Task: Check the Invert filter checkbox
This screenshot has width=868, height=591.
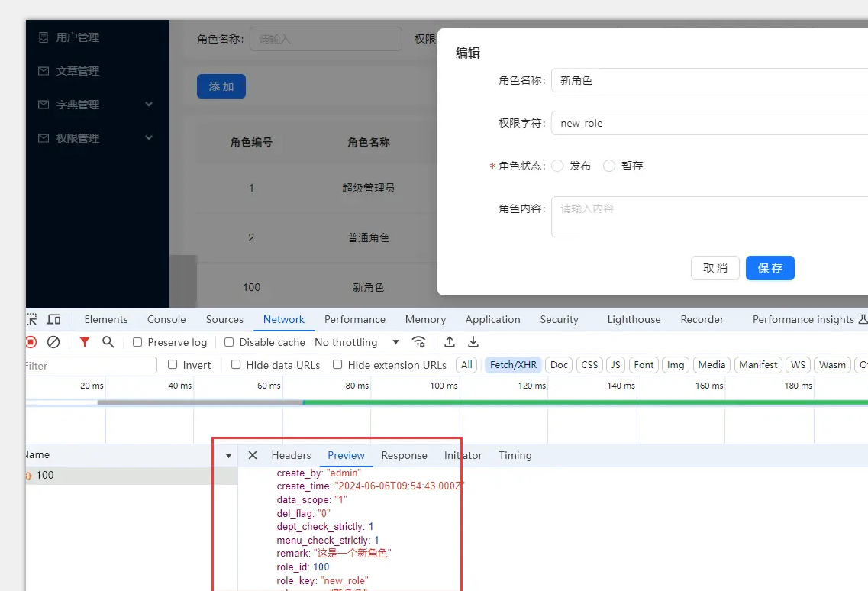Action: 173,364
